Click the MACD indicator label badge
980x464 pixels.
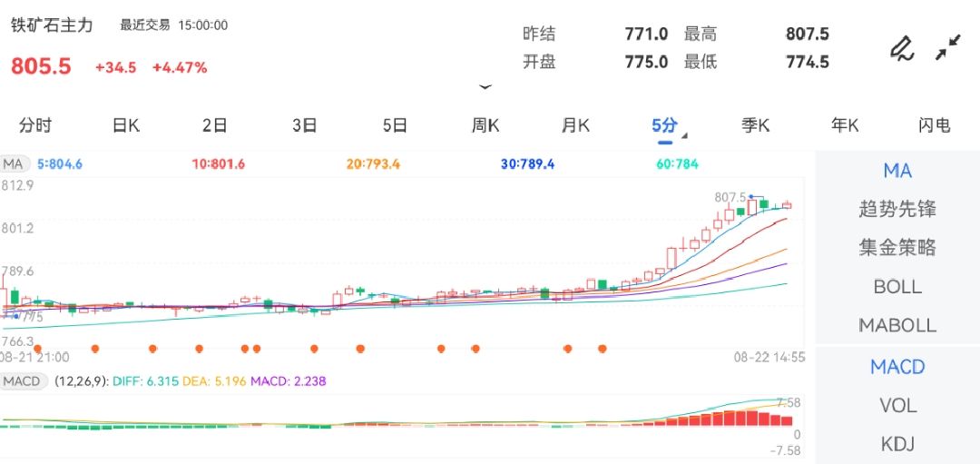coord(21,381)
